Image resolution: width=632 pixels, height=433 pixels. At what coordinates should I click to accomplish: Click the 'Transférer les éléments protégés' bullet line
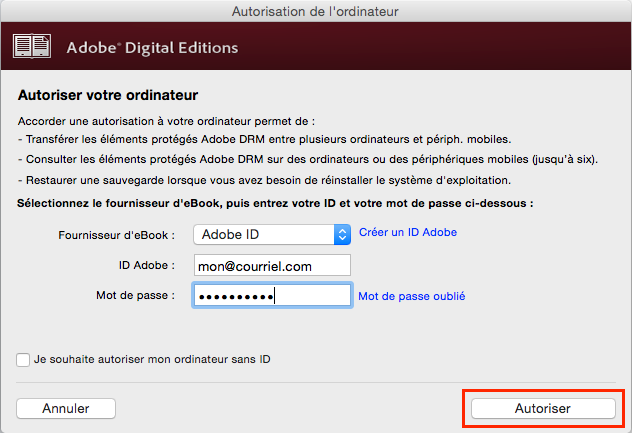point(264,139)
